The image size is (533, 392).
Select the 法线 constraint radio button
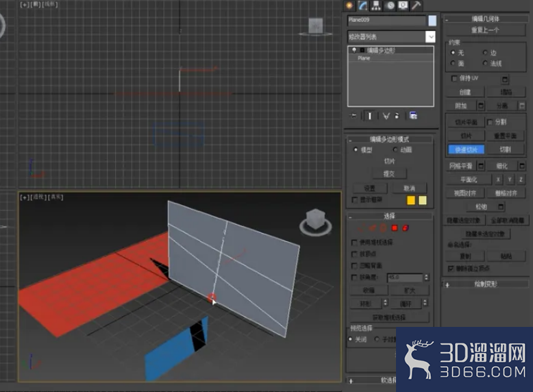(x=485, y=63)
